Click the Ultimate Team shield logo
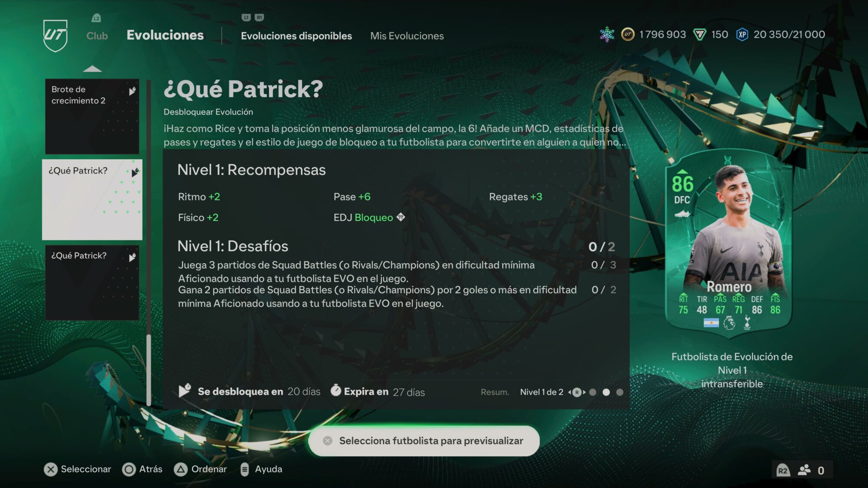This screenshot has width=868, height=488. [x=56, y=36]
